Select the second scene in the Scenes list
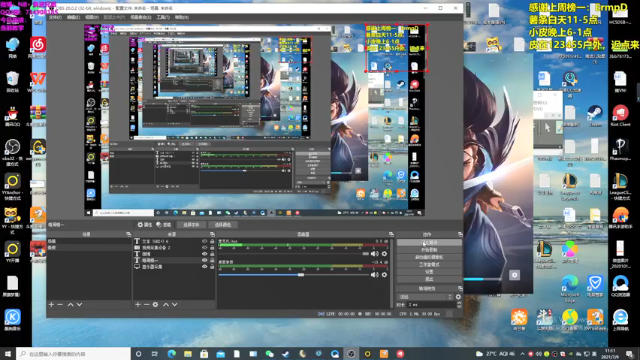 (x=89, y=248)
